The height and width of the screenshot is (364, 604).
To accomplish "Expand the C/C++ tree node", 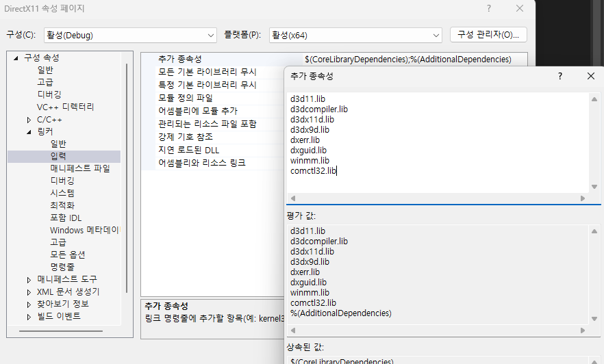I will tap(29, 120).
